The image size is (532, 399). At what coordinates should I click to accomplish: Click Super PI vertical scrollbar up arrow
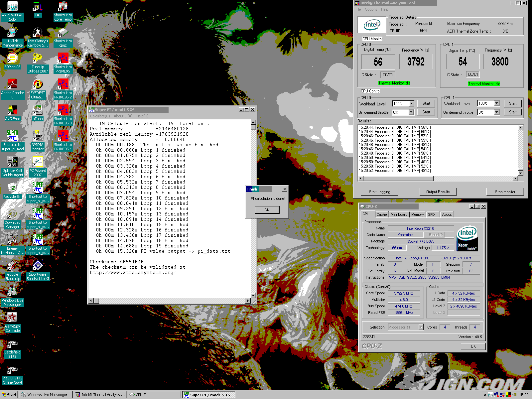pyautogui.click(x=253, y=122)
